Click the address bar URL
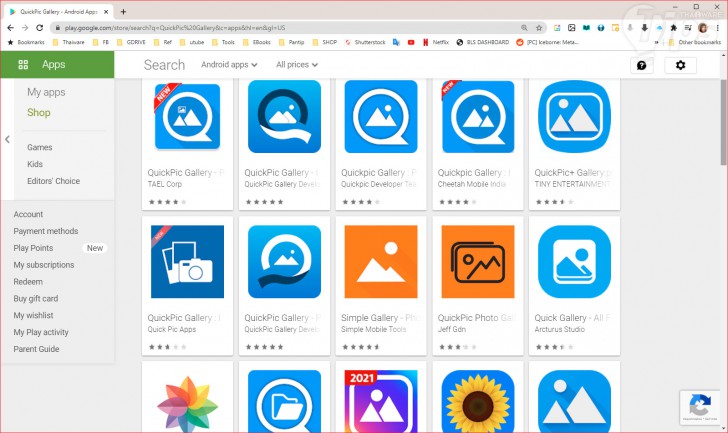728x433 pixels. [175, 28]
